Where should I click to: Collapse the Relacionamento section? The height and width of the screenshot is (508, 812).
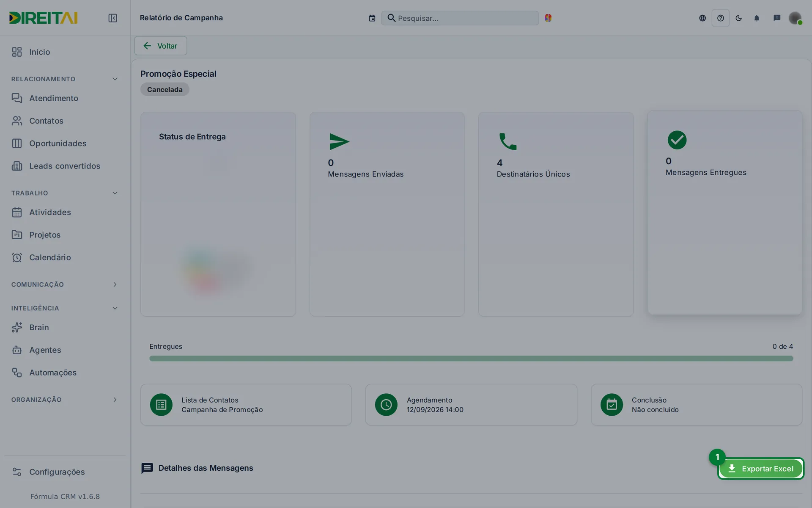click(x=65, y=79)
